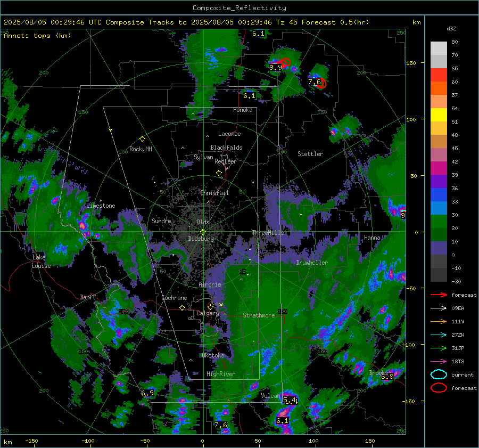Screen dimensions: 479x448
Task: Select the bright yellow swatch in the dBZ scale
Action: pyautogui.click(x=439, y=115)
